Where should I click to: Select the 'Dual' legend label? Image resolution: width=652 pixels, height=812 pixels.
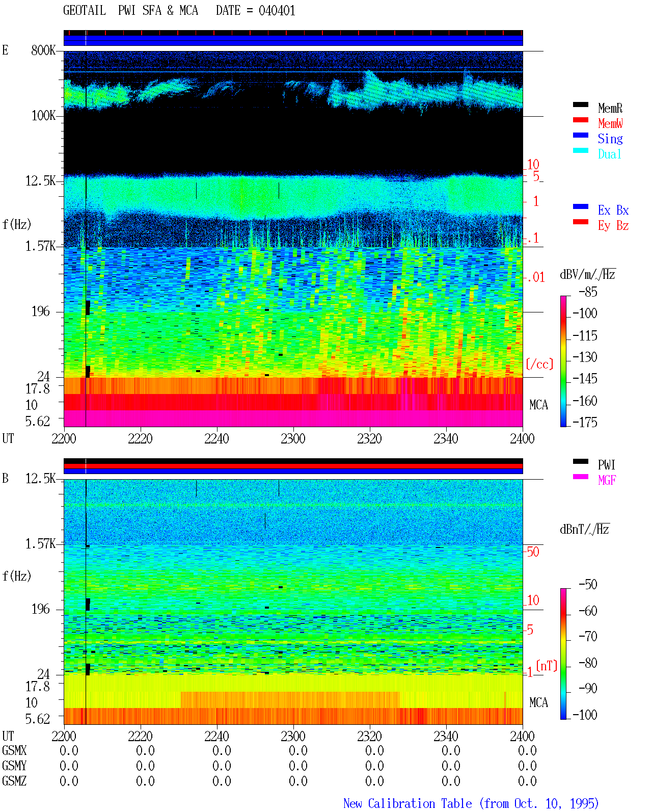click(610, 154)
